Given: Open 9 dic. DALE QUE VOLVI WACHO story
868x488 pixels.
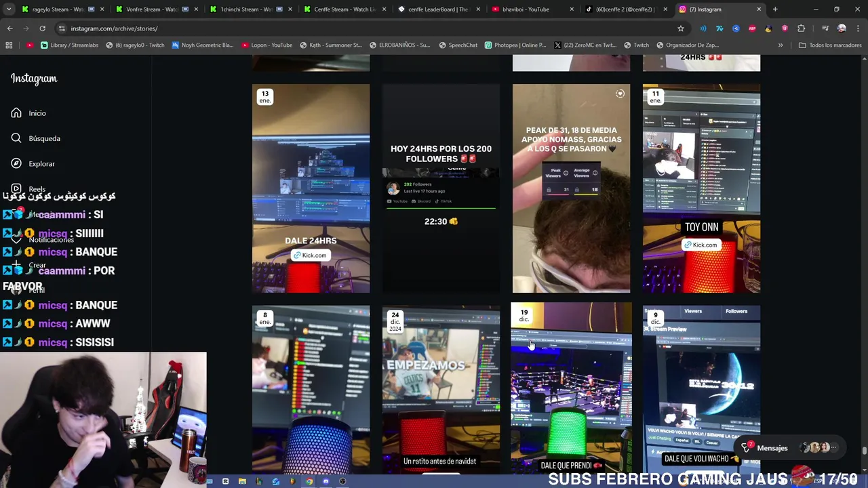Looking at the screenshot, I should pyautogui.click(x=701, y=389).
